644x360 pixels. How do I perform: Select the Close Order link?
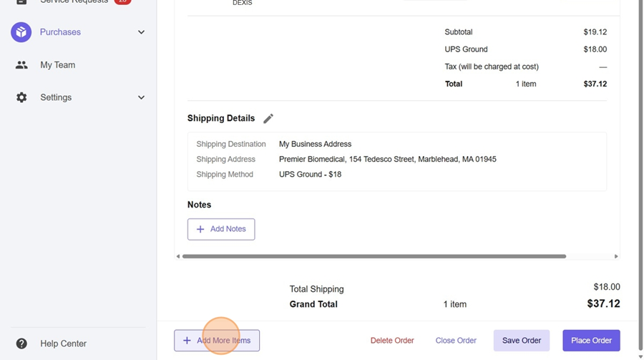pos(456,341)
